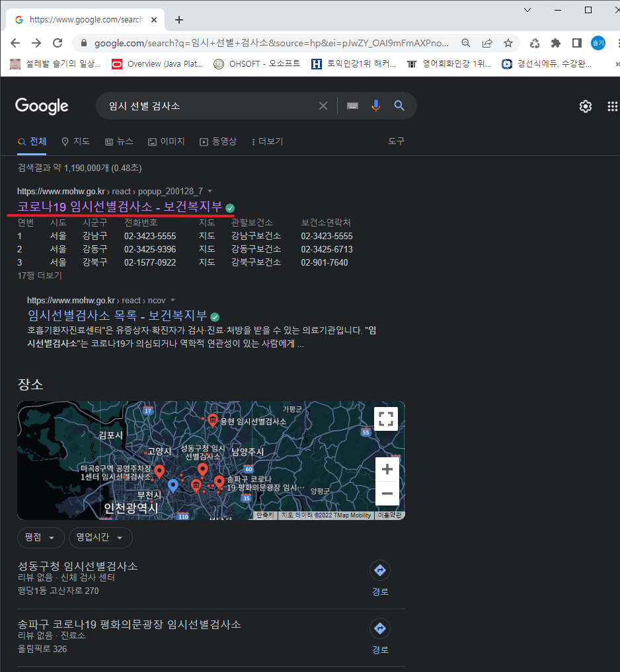
Task: Open the 평점 filter dropdown
Action: (x=41, y=537)
